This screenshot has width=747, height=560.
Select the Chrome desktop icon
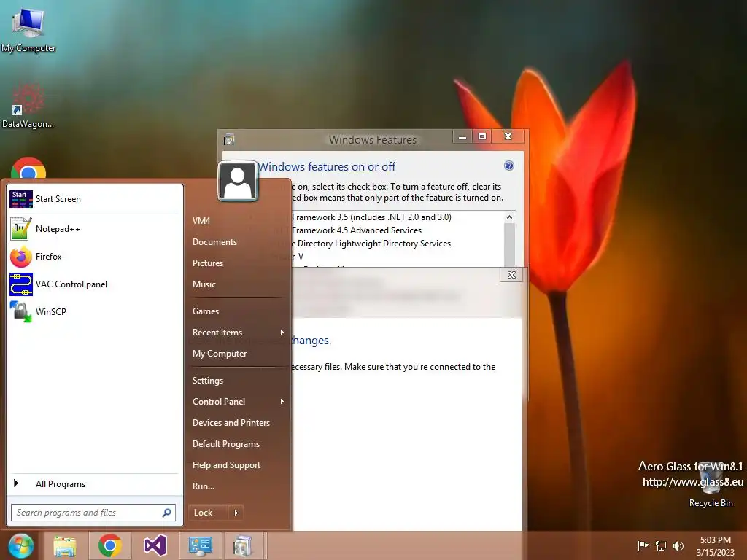(28, 168)
